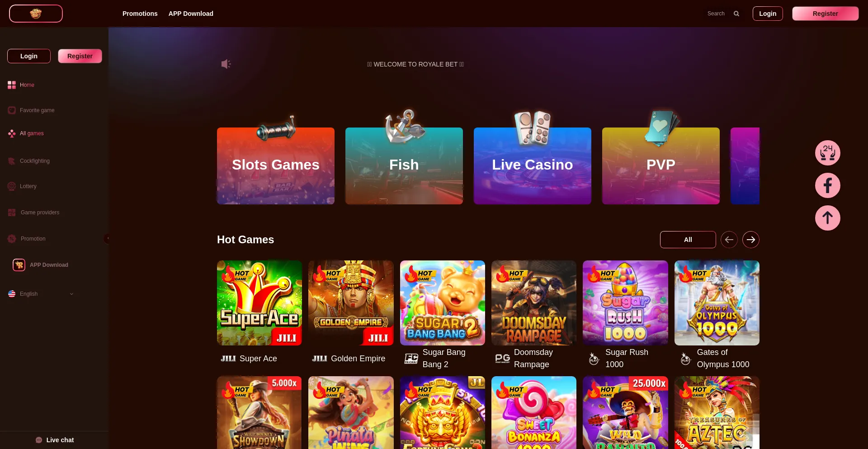Open the Facebook page icon

coord(827,185)
